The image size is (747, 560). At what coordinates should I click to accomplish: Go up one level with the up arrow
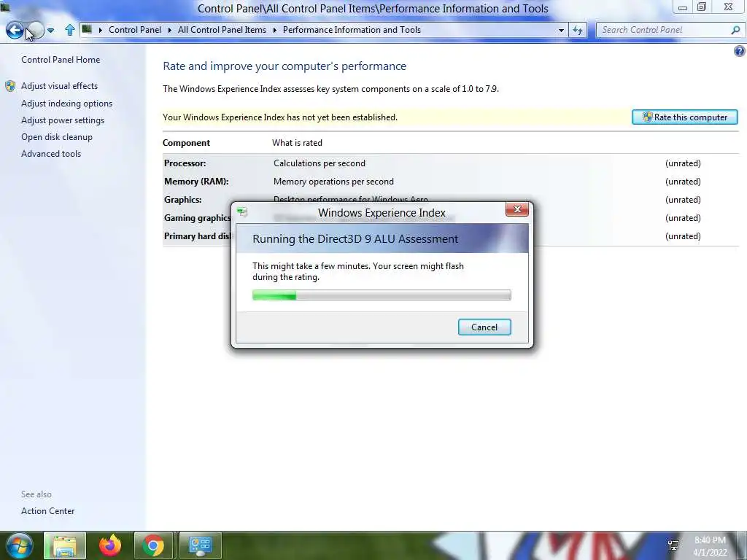70,30
